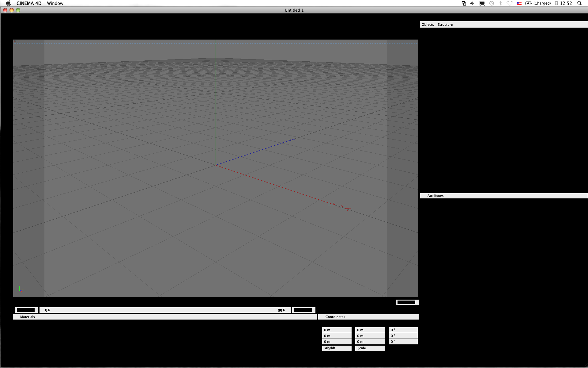588x368 pixels.
Task: Click the Attributes panel header
Action: [435, 196]
